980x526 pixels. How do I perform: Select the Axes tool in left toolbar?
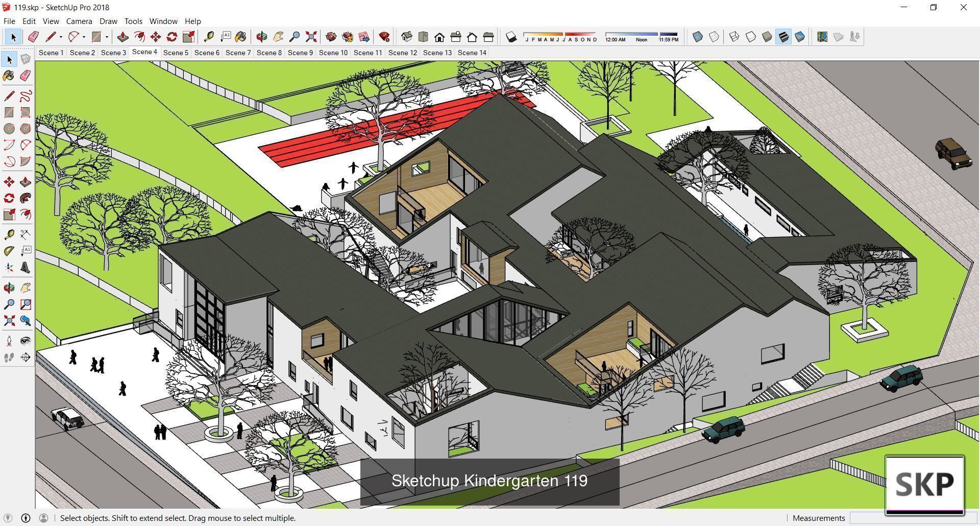pyautogui.click(x=9, y=268)
